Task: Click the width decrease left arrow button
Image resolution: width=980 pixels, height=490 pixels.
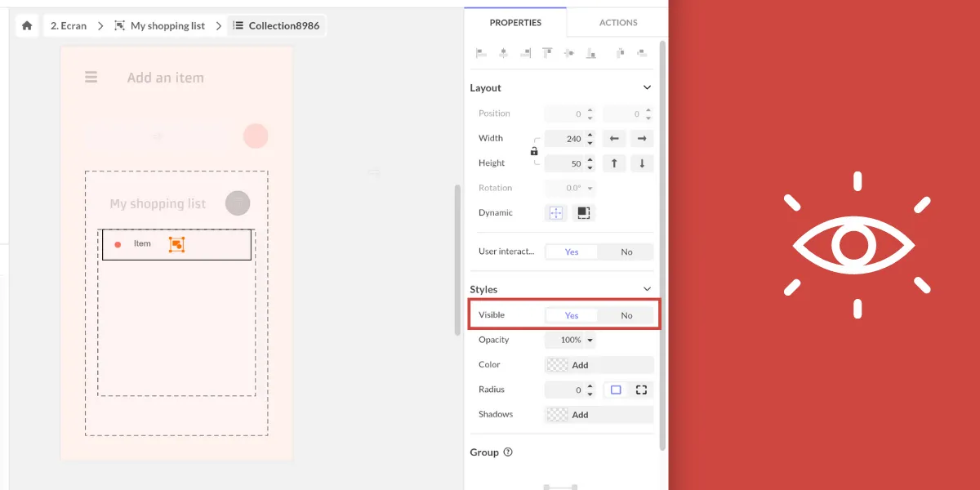Action: point(614,139)
